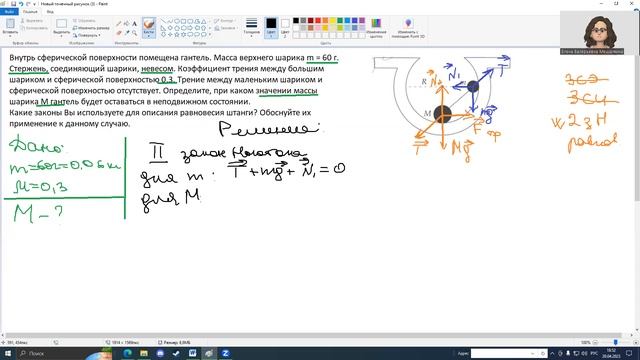Expand the Rotate dropdown menu

pos(87,36)
